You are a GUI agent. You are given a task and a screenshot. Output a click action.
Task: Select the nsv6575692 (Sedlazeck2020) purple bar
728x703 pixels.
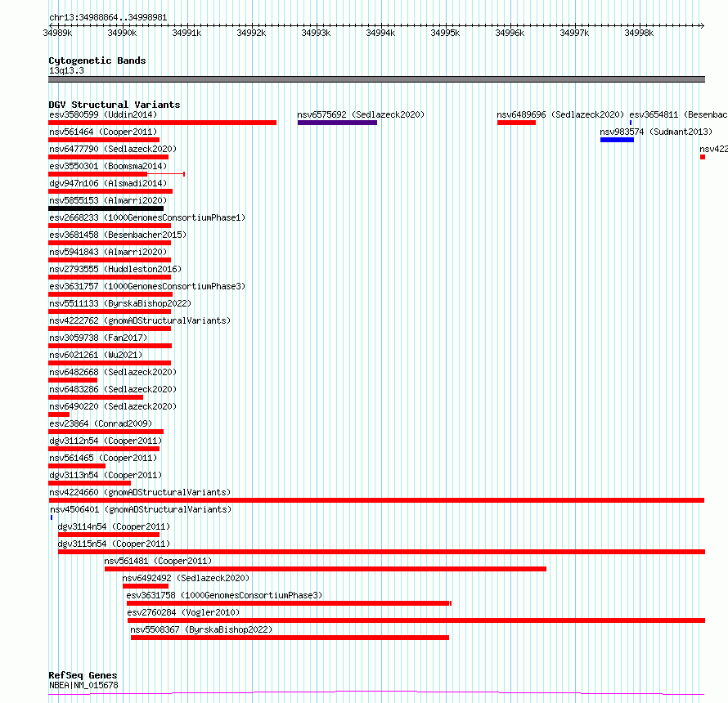[337, 123]
